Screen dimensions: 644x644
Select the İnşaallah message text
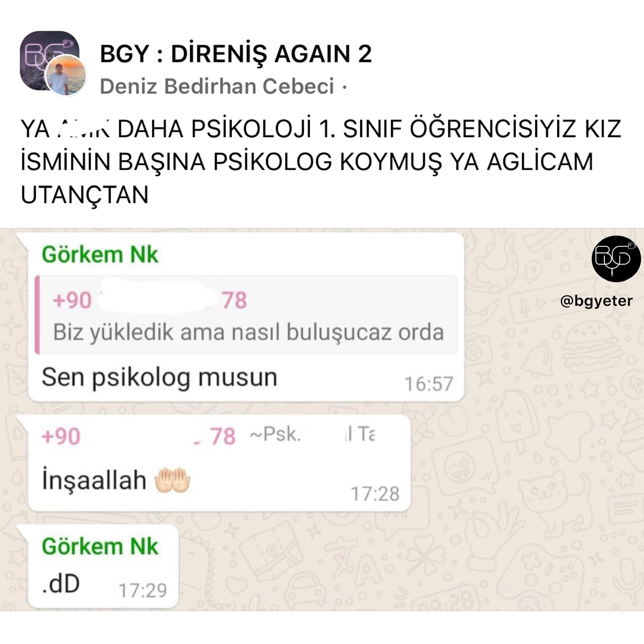pyautogui.click(x=94, y=480)
